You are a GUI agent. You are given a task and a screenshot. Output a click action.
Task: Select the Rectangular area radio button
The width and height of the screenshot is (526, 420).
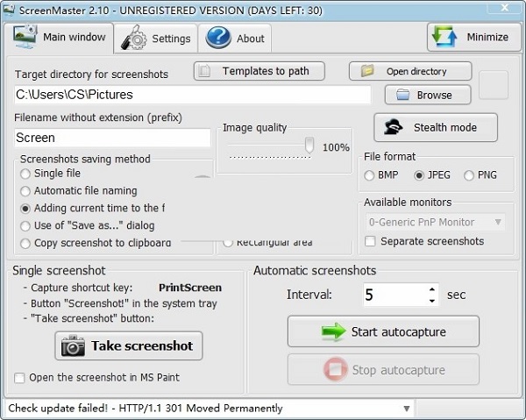[228, 243]
